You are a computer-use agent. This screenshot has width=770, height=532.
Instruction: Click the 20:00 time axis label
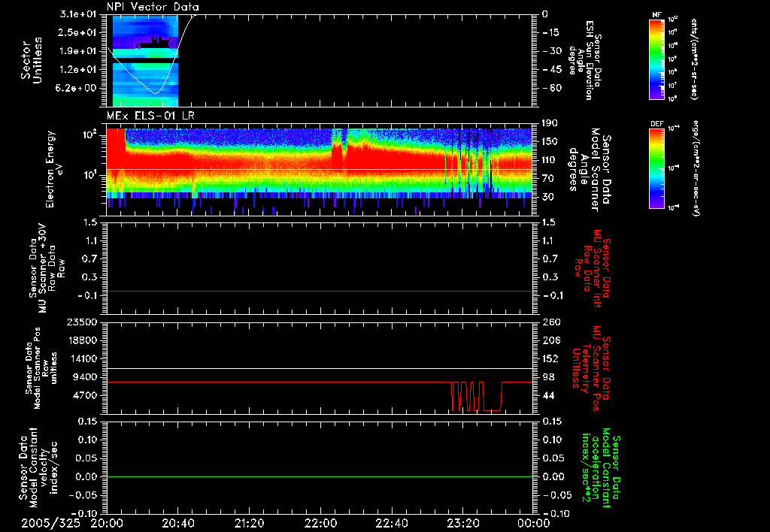[x=107, y=523]
